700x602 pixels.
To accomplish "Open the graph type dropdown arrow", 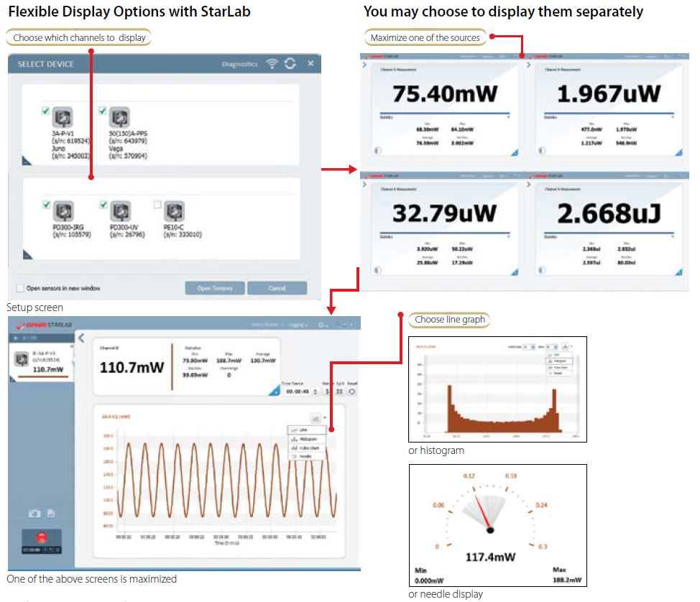I will (x=325, y=417).
